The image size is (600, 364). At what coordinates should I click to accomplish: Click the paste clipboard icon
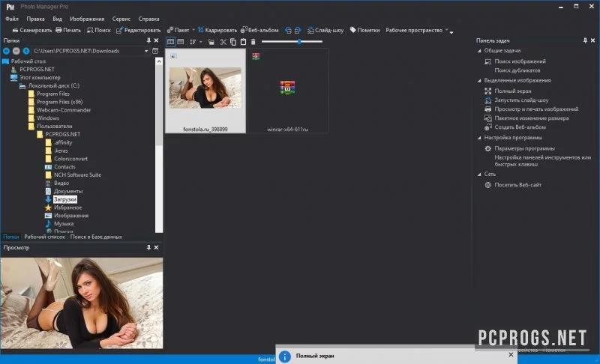(x=243, y=42)
